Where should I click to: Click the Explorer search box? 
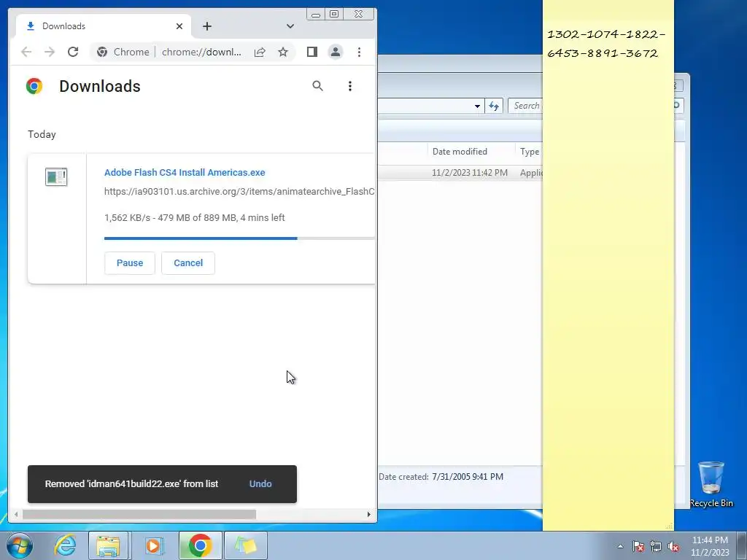tap(525, 106)
